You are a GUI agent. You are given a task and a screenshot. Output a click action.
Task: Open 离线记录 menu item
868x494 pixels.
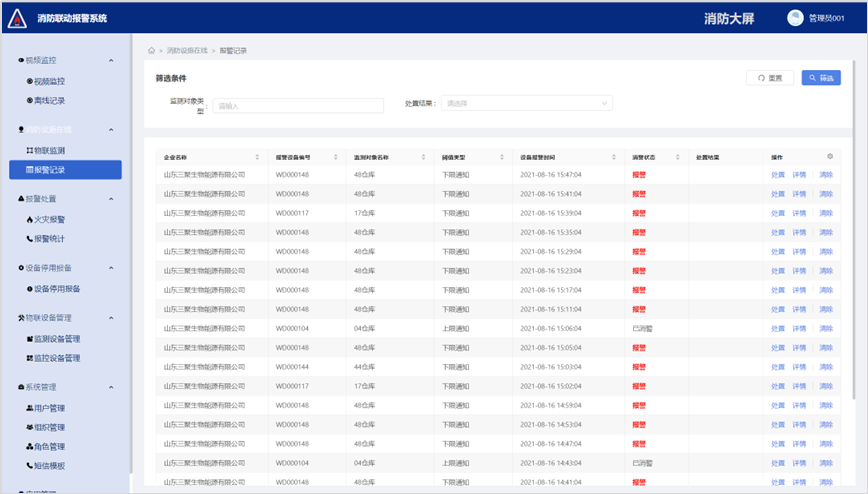click(46, 101)
